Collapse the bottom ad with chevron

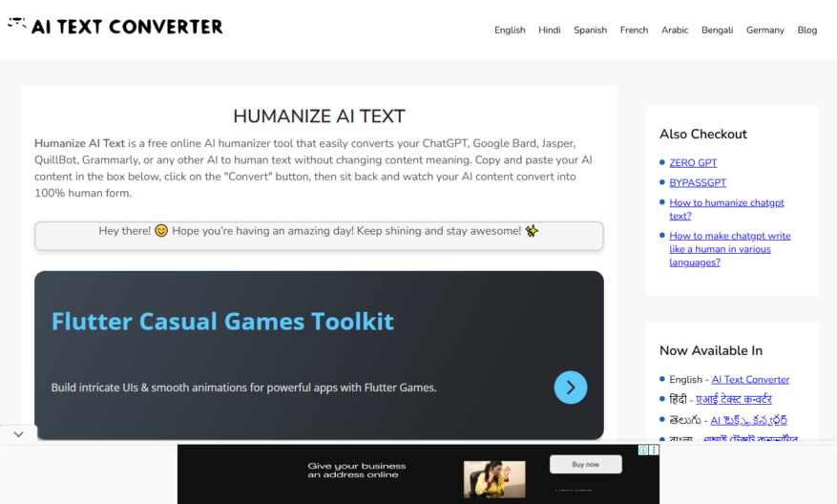tap(19, 434)
